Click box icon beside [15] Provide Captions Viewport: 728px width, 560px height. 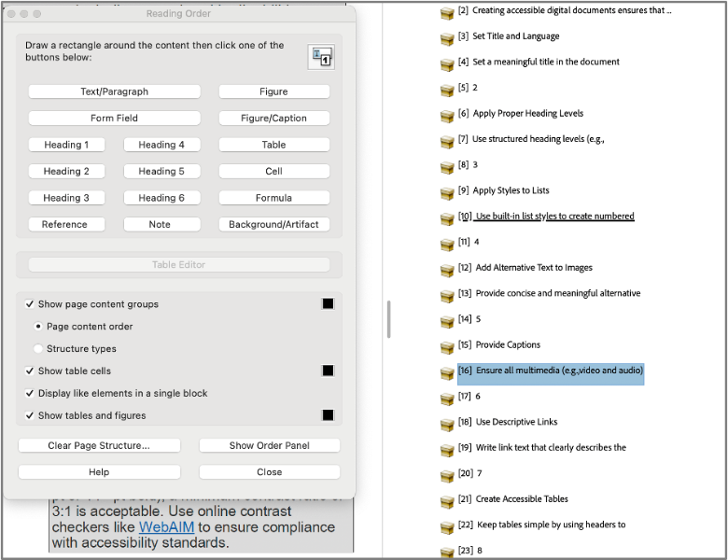point(447,348)
